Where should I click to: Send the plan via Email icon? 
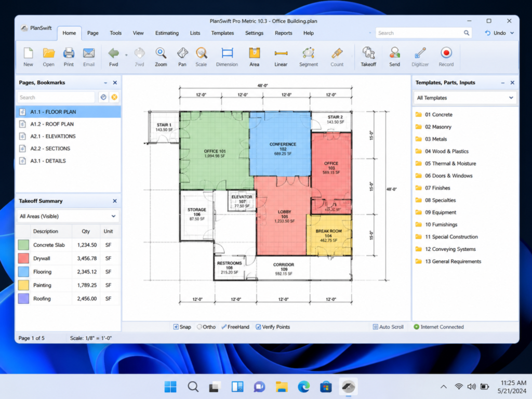pos(88,54)
